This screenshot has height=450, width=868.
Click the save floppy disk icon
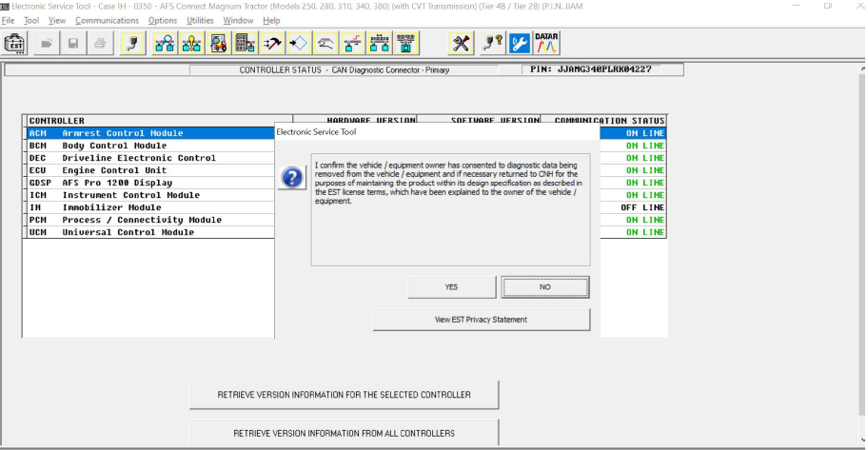click(x=73, y=43)
